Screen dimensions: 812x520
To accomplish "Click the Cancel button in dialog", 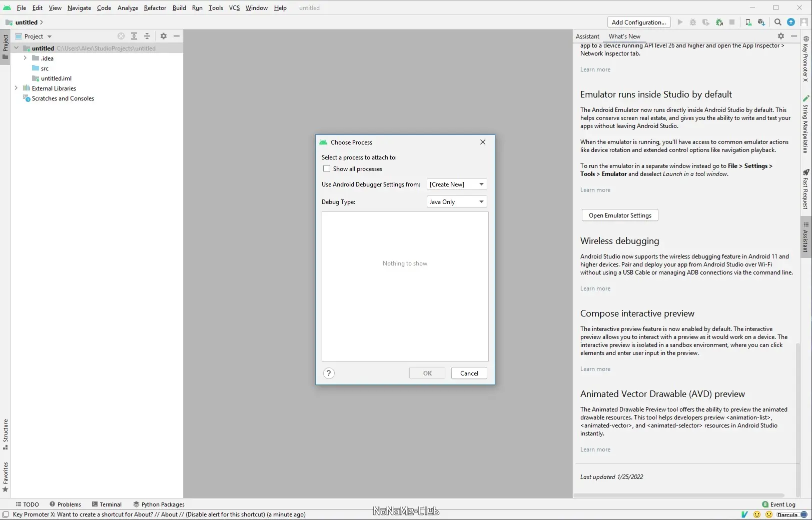I will [469, 373].
